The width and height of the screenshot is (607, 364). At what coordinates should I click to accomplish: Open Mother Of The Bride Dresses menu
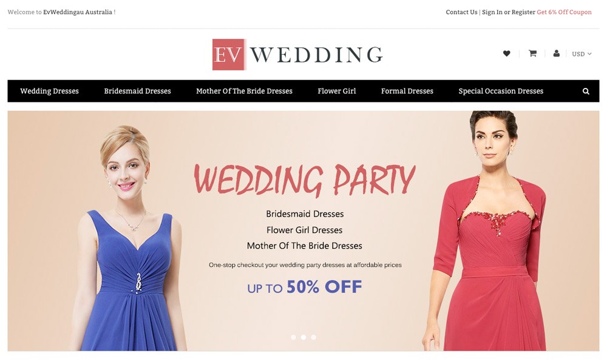[x=244, y=91]
